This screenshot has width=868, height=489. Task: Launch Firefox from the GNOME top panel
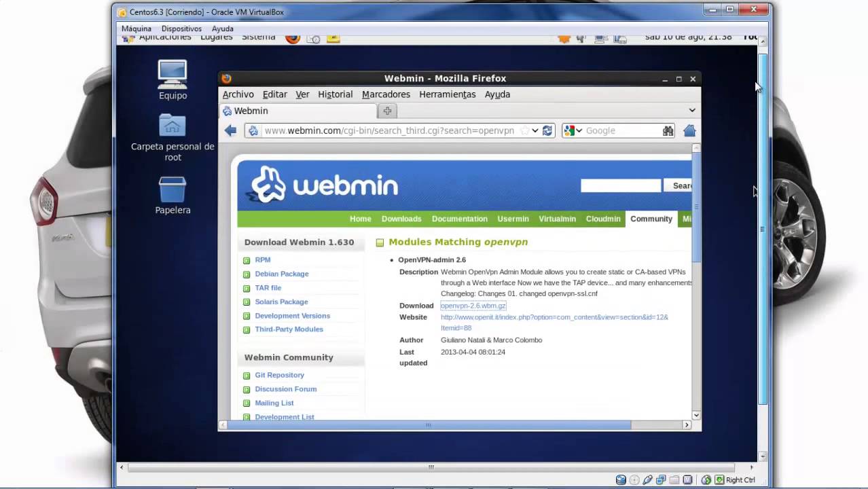pyautogui.click(x=292, y=39)
